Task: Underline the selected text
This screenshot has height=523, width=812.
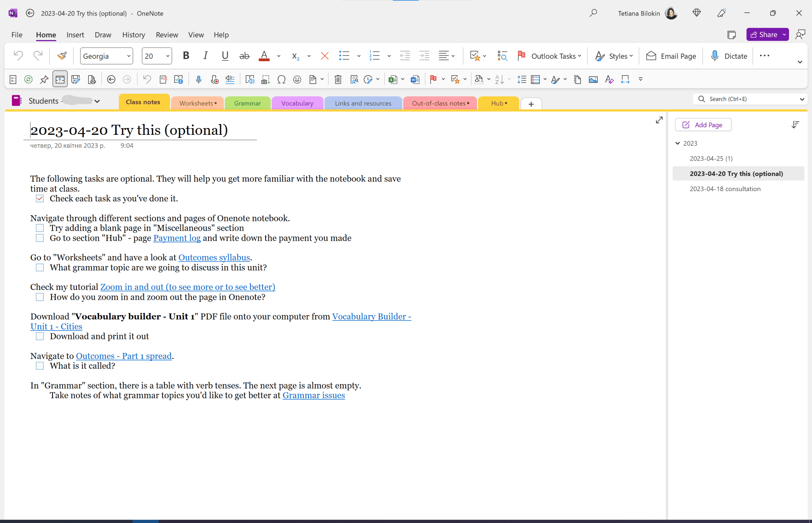Action: (225, 56)
